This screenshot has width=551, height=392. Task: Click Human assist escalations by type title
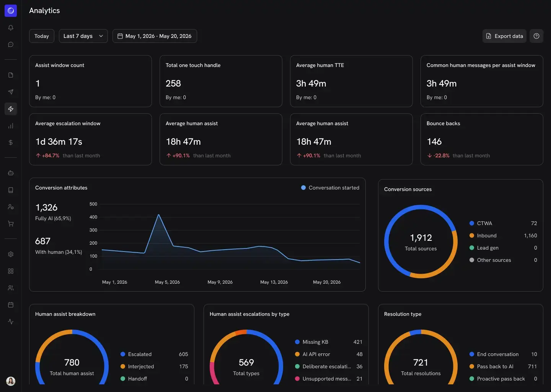tap(249, 314)
